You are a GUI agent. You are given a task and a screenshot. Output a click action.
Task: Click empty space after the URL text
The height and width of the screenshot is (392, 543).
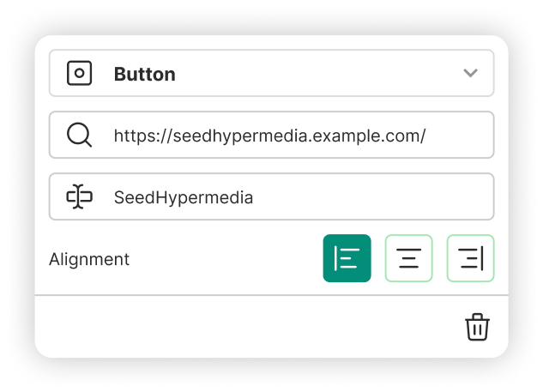click(x=459, y=136)
